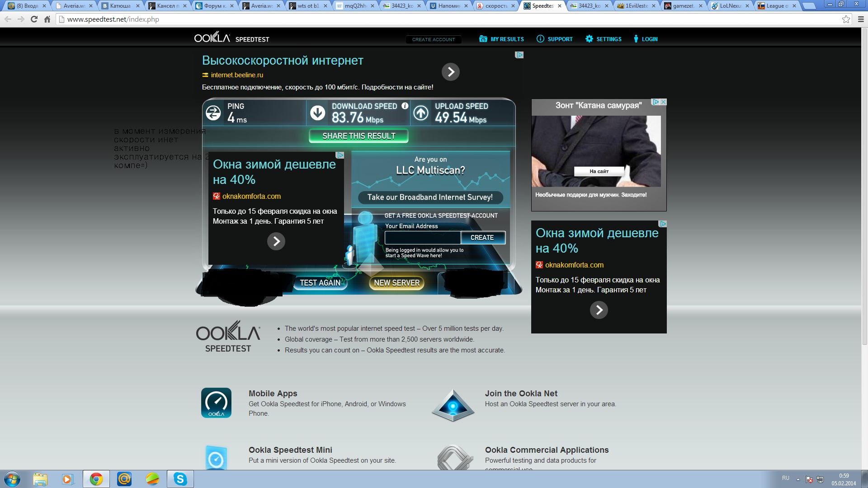Open the Mobile Apps link
Image resolution: width=868 pixels, height=488 pixels.
pos(273,393)
